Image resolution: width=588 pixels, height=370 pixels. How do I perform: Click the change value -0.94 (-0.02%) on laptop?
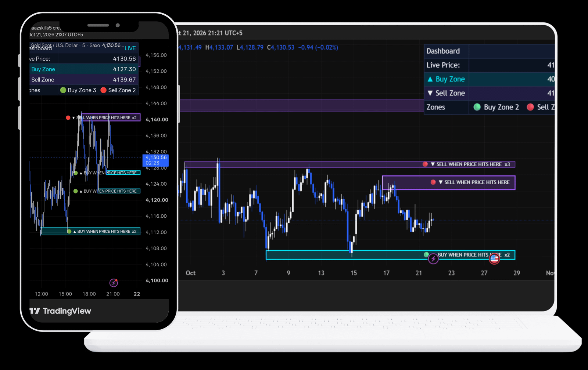[318, 47]
